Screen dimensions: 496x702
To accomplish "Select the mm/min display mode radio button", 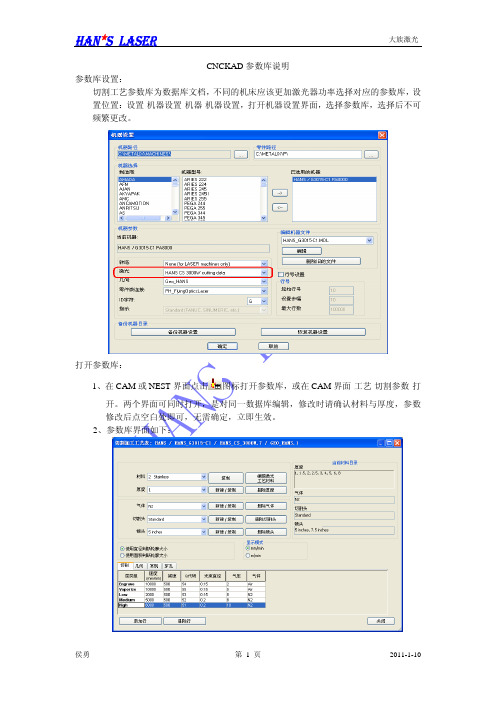I will click(x=248, y=548).
